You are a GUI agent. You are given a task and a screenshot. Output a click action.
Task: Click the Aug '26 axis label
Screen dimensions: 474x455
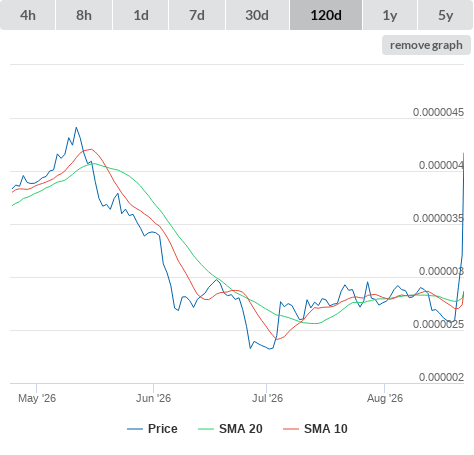point(385,398)
